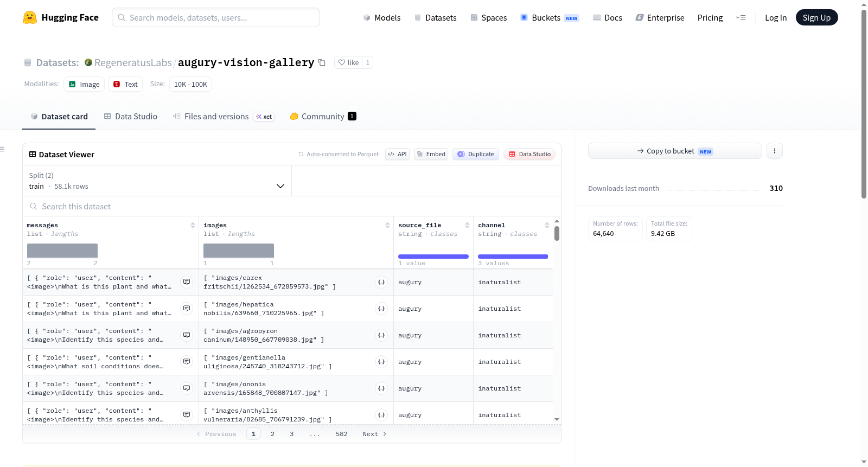Click the images lengths histogram bar

click(239, 251)
